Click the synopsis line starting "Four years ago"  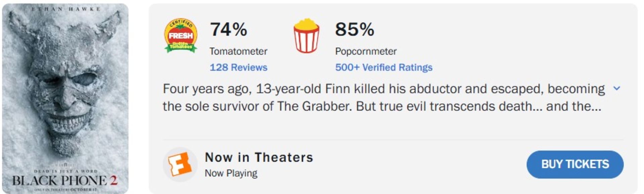pos(383,89)
